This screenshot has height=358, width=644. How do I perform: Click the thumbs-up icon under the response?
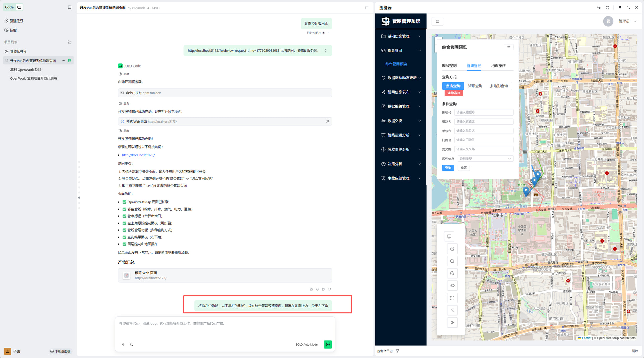[x=311, y=289]
